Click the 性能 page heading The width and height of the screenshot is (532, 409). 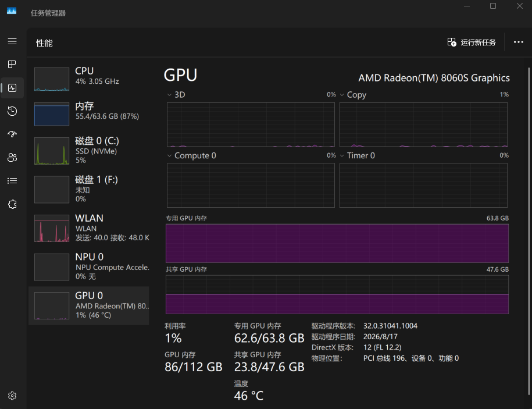tap(44, 43)
